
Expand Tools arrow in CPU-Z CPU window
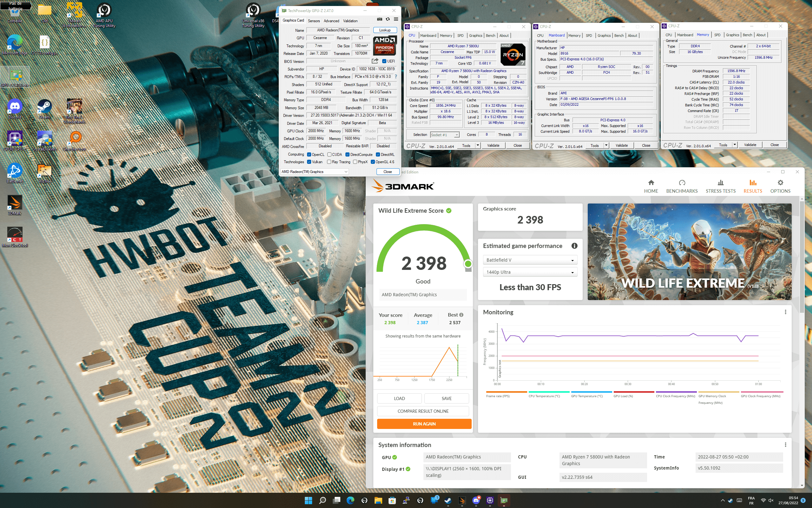(x=477, y=145)
